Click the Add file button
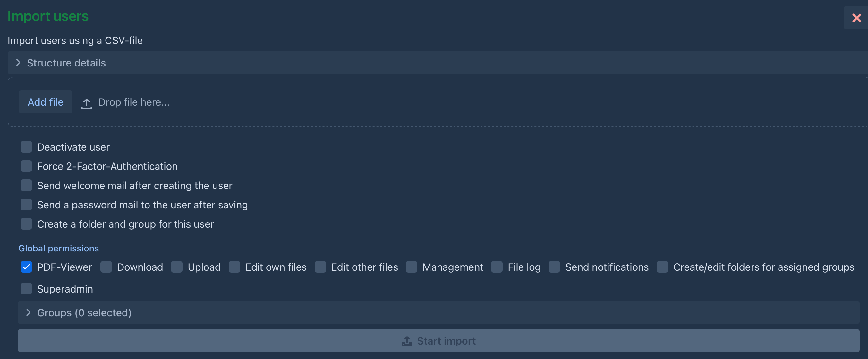This screenshot has height=359, width=868. tap(46, 102)
